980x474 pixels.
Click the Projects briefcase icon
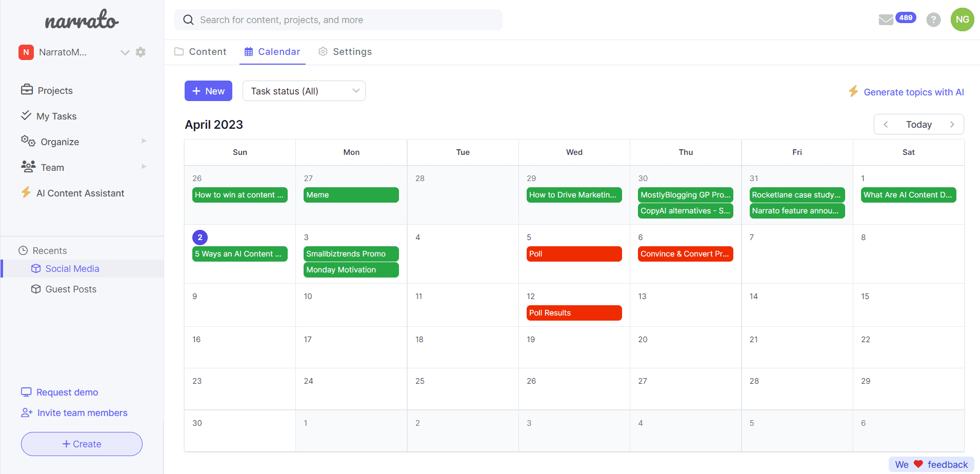[x=27, y=90]
